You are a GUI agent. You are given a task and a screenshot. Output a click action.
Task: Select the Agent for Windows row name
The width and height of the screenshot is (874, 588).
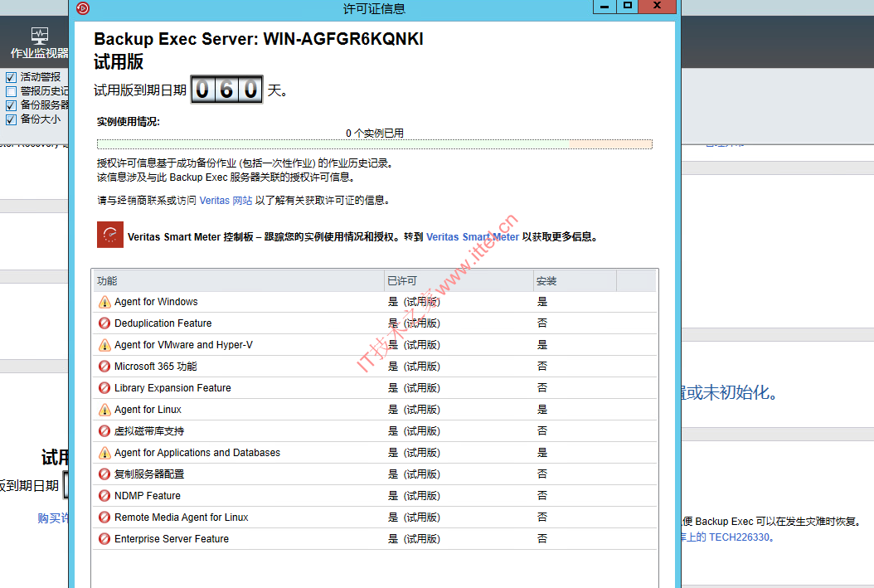(156, 302)
